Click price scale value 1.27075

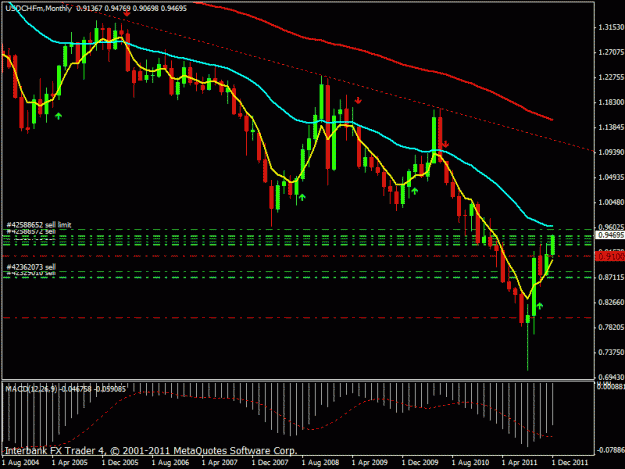pos(611,52)
